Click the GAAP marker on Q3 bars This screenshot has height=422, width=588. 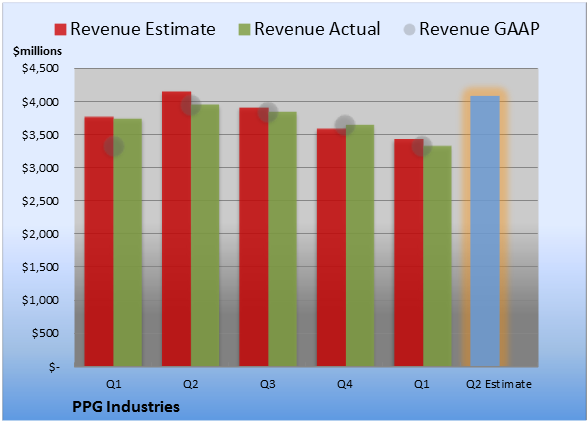click(268, 112)
